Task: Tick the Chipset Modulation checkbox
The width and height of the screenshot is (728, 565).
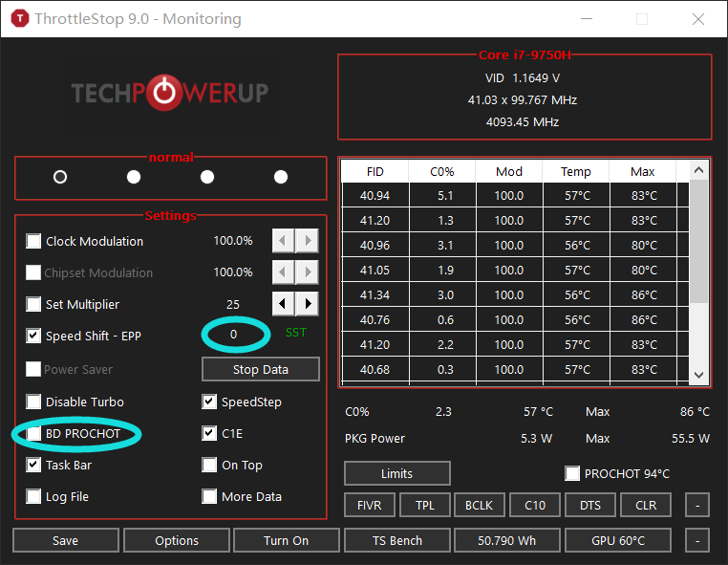Action: tap(33, 272)
